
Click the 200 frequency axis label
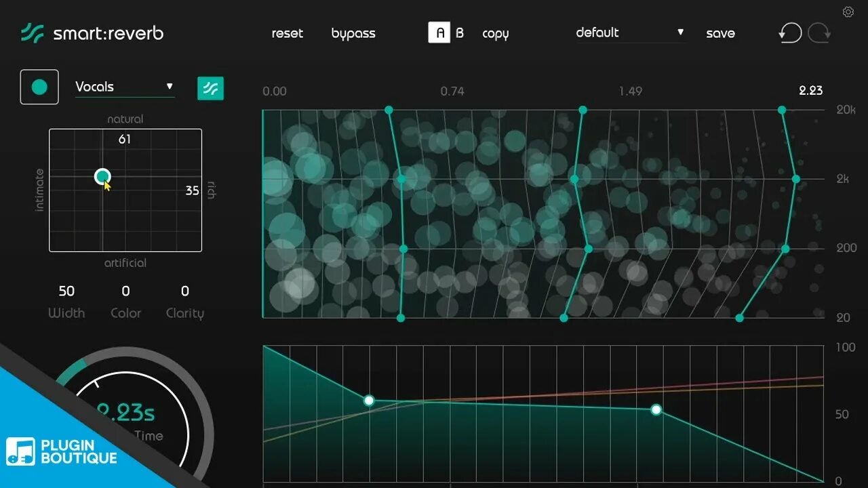[x=846, y=248]
